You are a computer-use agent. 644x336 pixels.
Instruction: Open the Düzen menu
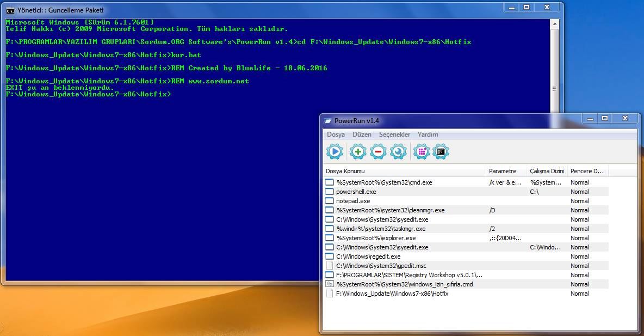362,135
